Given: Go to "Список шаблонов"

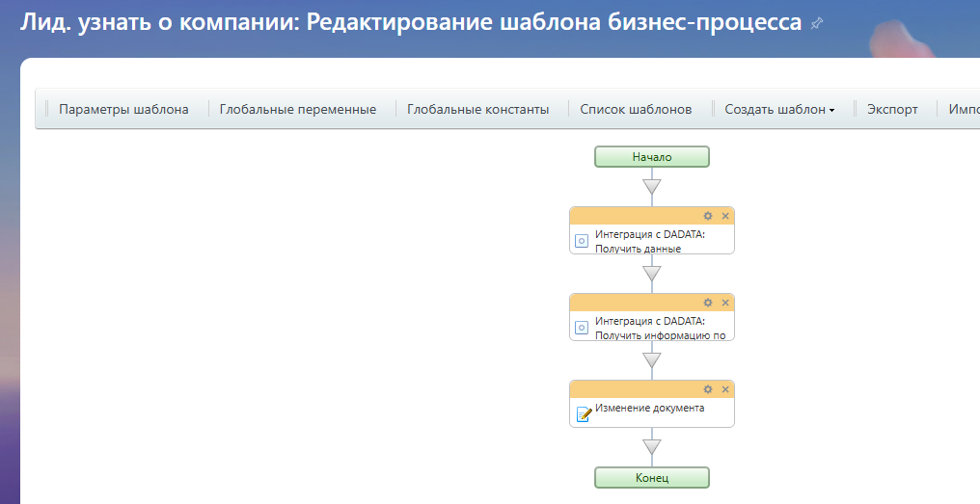Looking at the screenshot, I should [636, 110].
